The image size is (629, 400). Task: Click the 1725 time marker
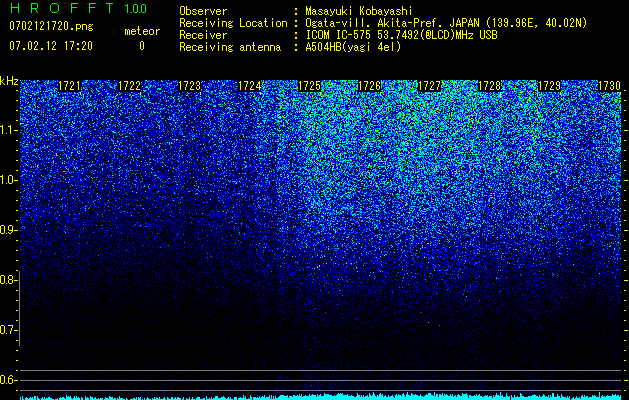310,86
